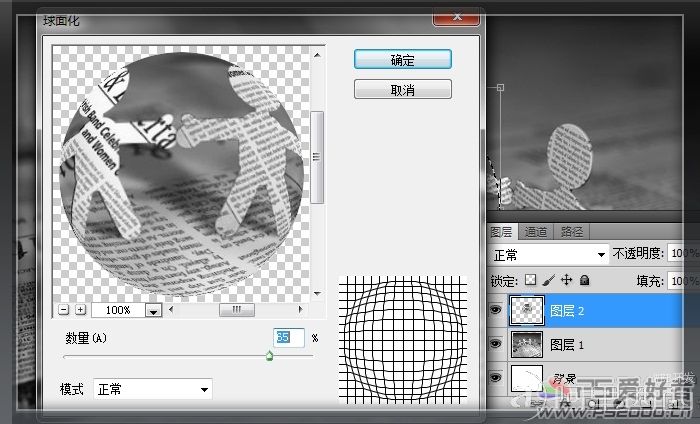Click preview scroll right arrow
700x424 pixels.
point(300,309)
